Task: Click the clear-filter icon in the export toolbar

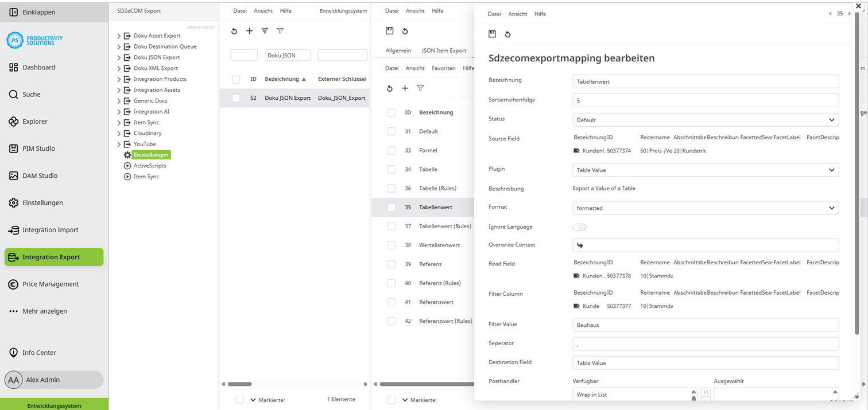Action: (264, 31)
